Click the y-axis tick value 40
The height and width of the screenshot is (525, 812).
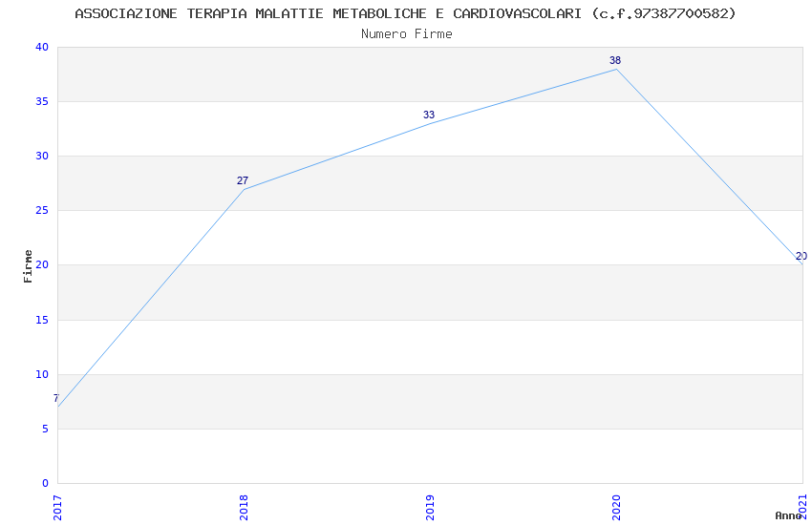pos(42,47)
